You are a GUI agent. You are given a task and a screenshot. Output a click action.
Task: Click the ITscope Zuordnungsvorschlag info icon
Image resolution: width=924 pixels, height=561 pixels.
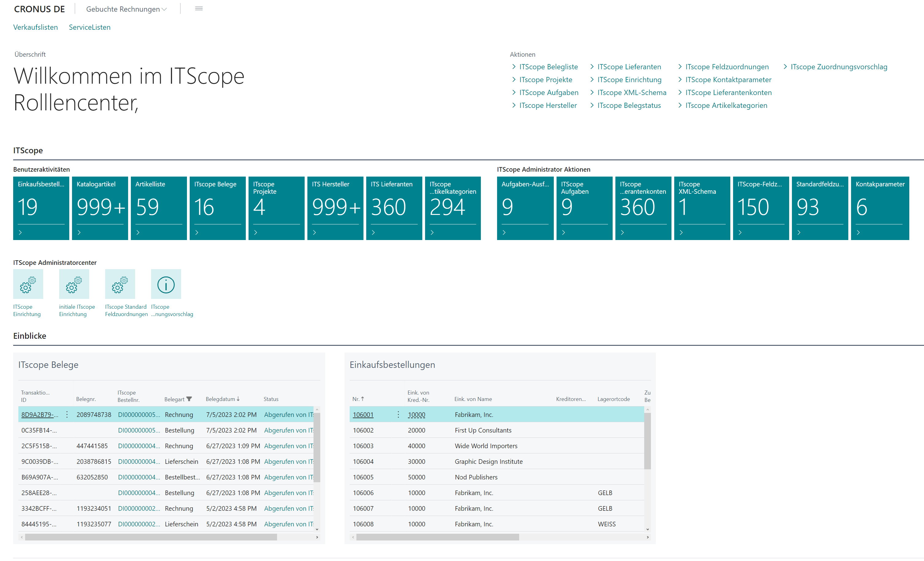point(166,284)
